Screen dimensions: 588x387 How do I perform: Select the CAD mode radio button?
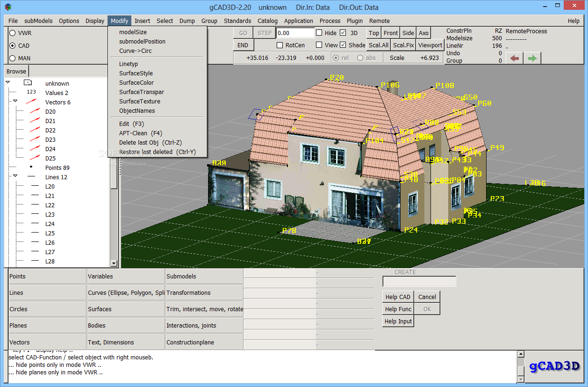(x=12, y=46)
